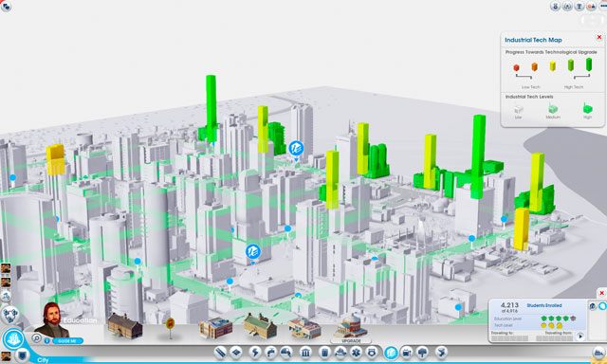Click the 'City' label in bottom bar
This screenshot has width=607, height=364.
coord(43,360)
